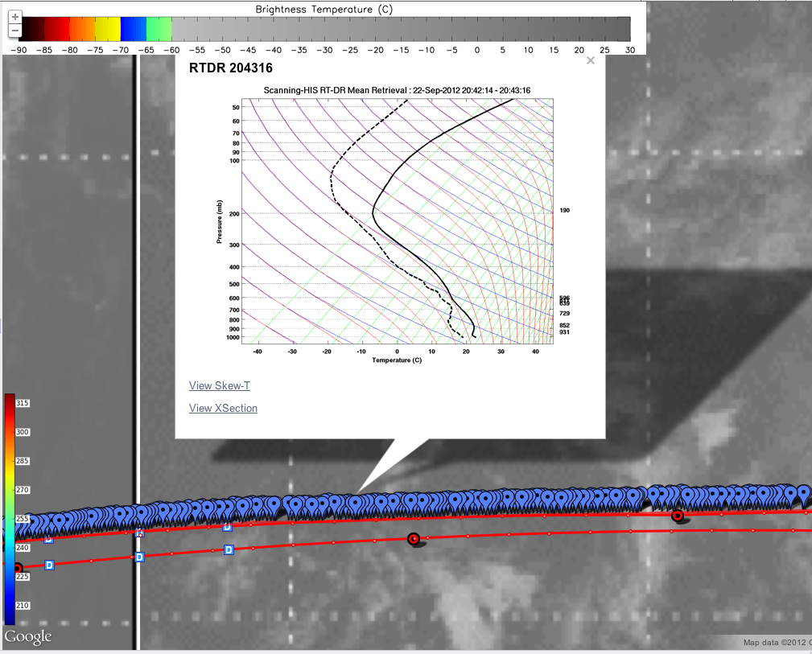Click the Google logo on the map

[29, 637]
